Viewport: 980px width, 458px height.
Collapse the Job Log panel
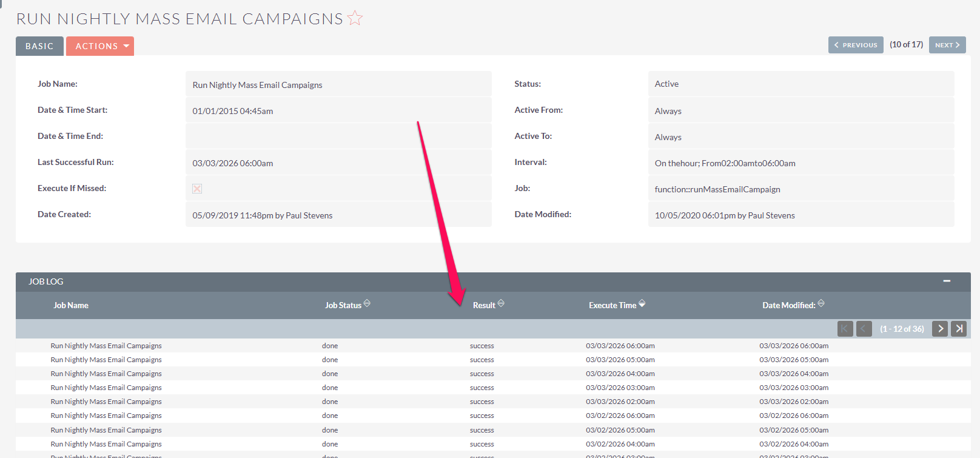pos(947,281)
